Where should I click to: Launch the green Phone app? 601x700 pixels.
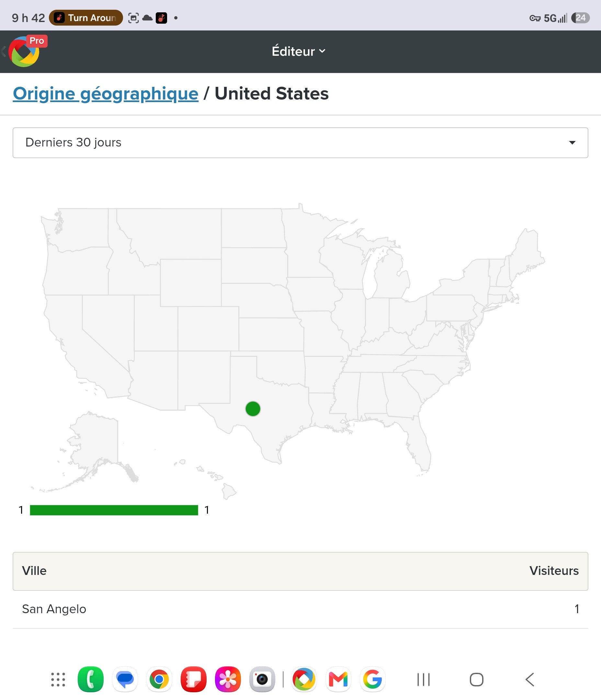90,679
